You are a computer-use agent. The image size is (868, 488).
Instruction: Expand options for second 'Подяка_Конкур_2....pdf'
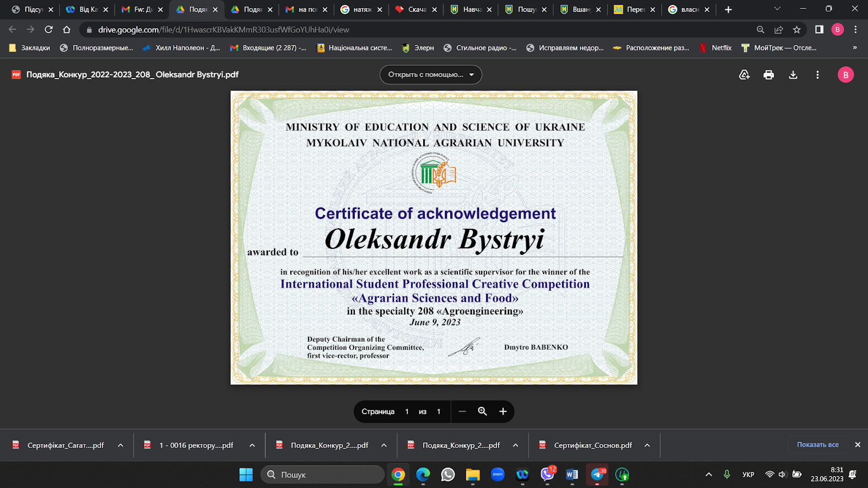coord(515,445)
